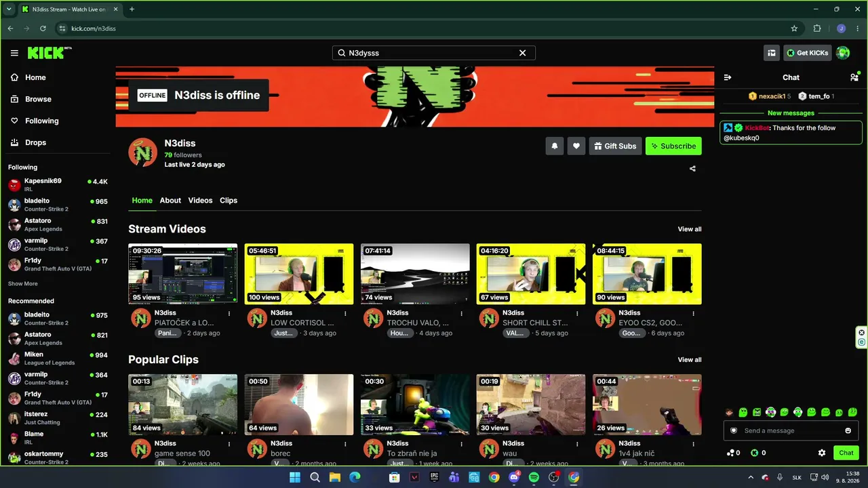Click the N3diss channel avatar
This screenshot has height=488, width=868.
pos(143,152)
